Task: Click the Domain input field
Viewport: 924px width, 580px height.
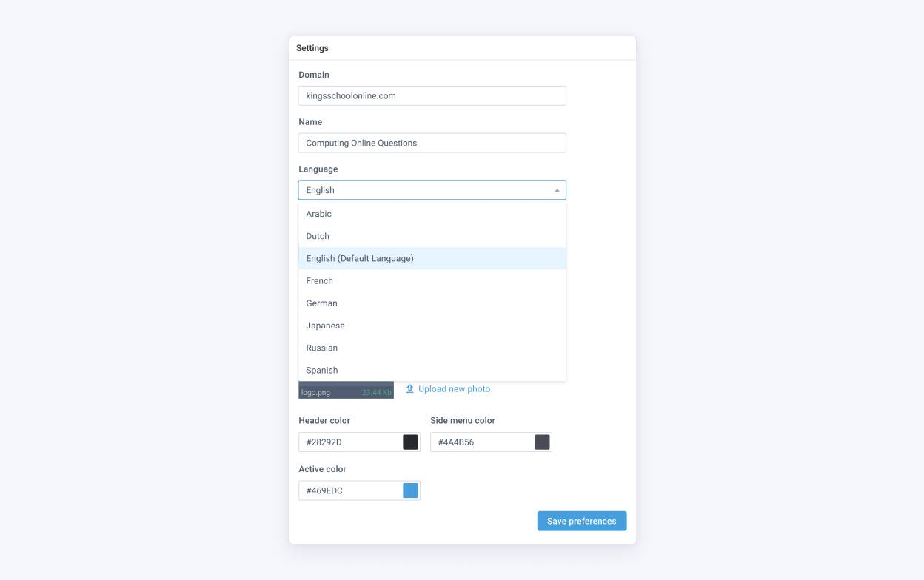Action: point(432,95)
